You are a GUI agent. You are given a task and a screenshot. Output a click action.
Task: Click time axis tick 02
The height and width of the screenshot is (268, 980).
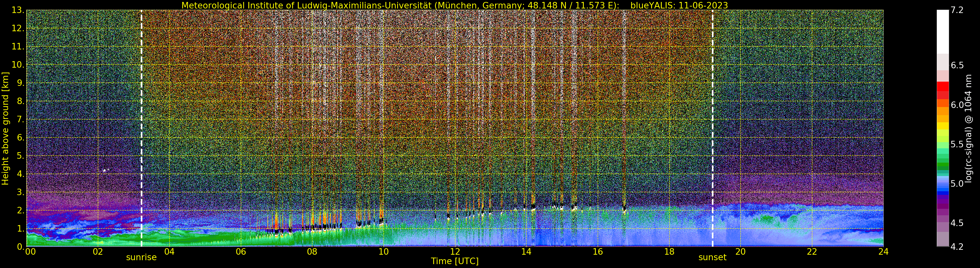(98, 252)
